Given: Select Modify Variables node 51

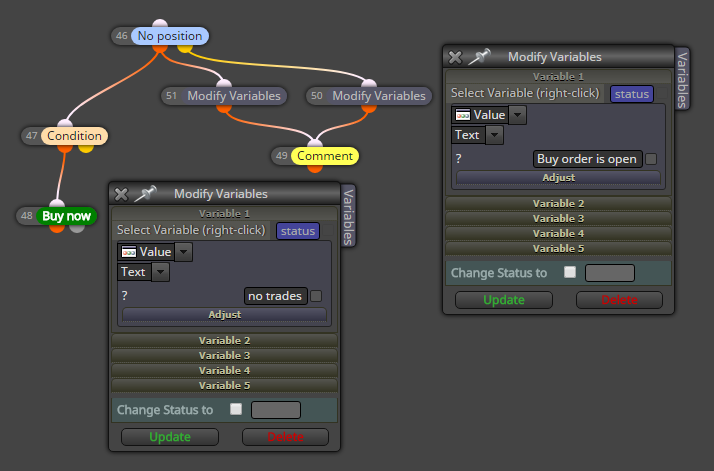Looking at the screenshot, I should (x=234, y=96).
